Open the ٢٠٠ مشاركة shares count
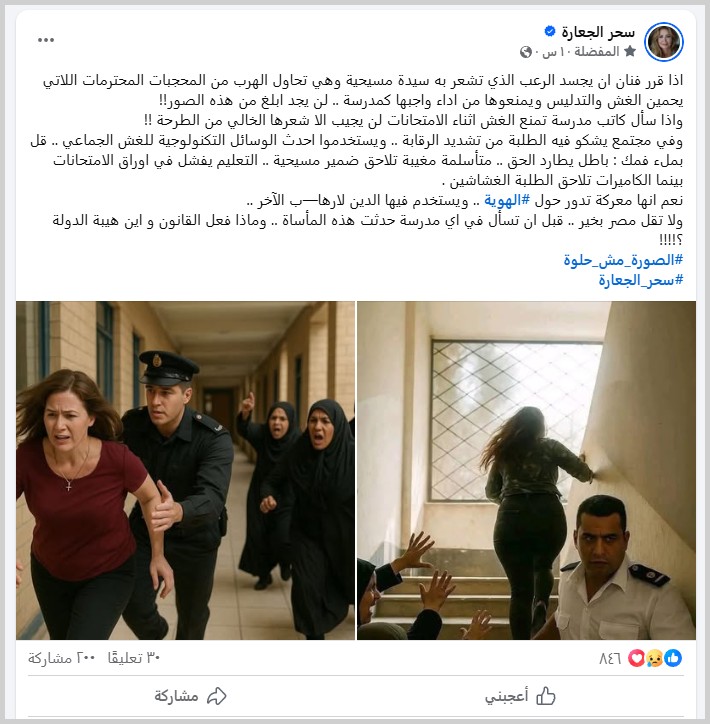This screenshot has height=724, width=710. click(x=61, y=658)
